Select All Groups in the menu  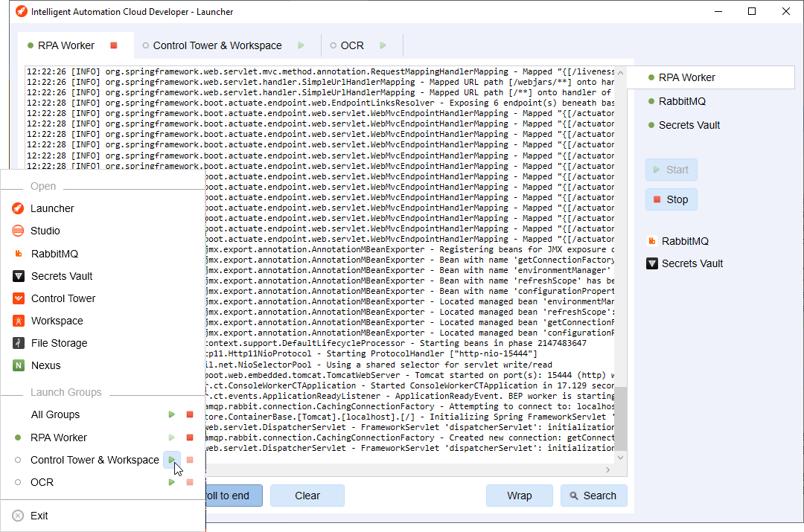point(55,414)
